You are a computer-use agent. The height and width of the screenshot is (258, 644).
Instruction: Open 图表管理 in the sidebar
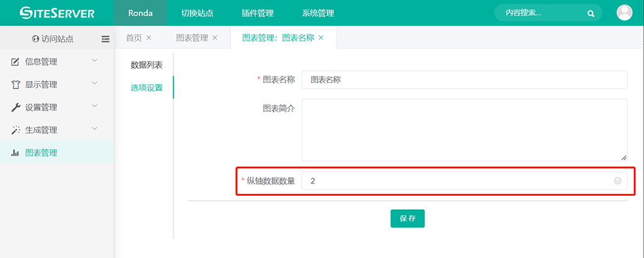pos(42,153)
